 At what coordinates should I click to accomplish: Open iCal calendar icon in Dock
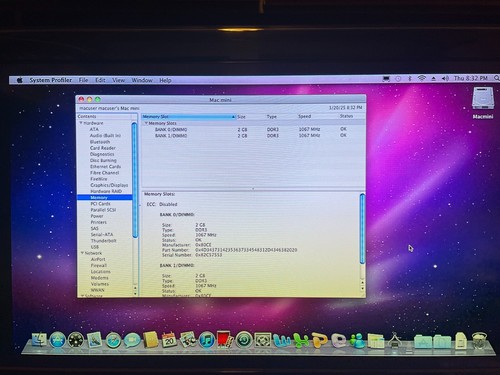click(x=169, y=340)
